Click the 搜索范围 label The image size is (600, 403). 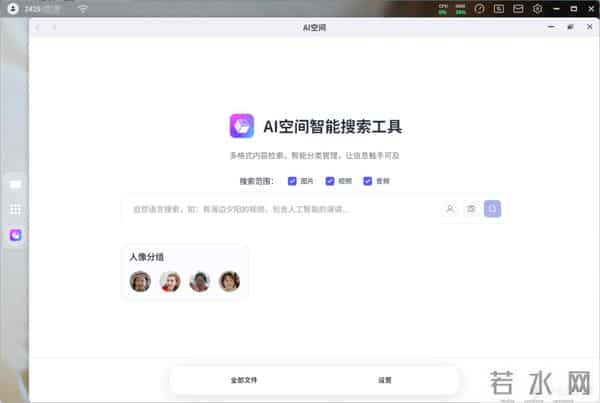pyautogui.click(x=257, y=181)
